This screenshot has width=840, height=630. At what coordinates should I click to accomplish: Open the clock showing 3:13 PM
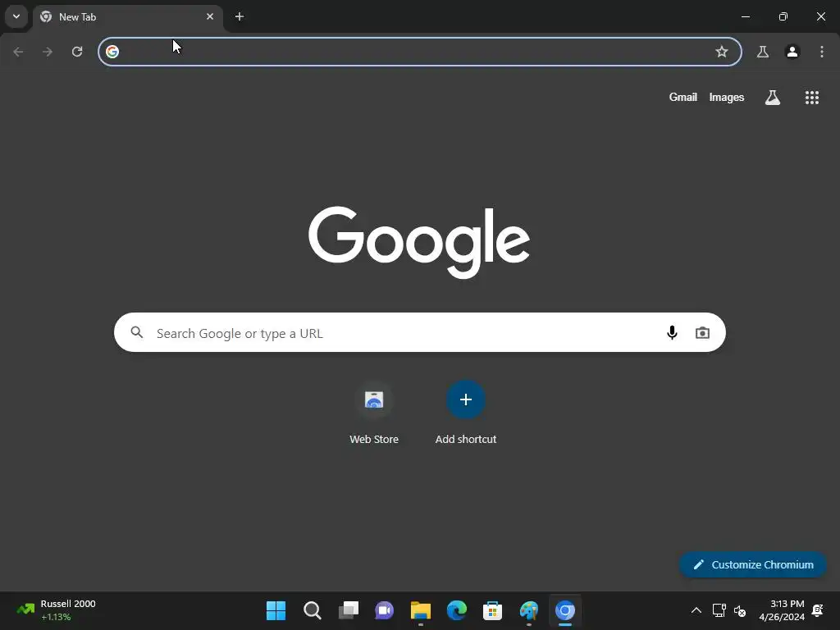tap(782, 610)
